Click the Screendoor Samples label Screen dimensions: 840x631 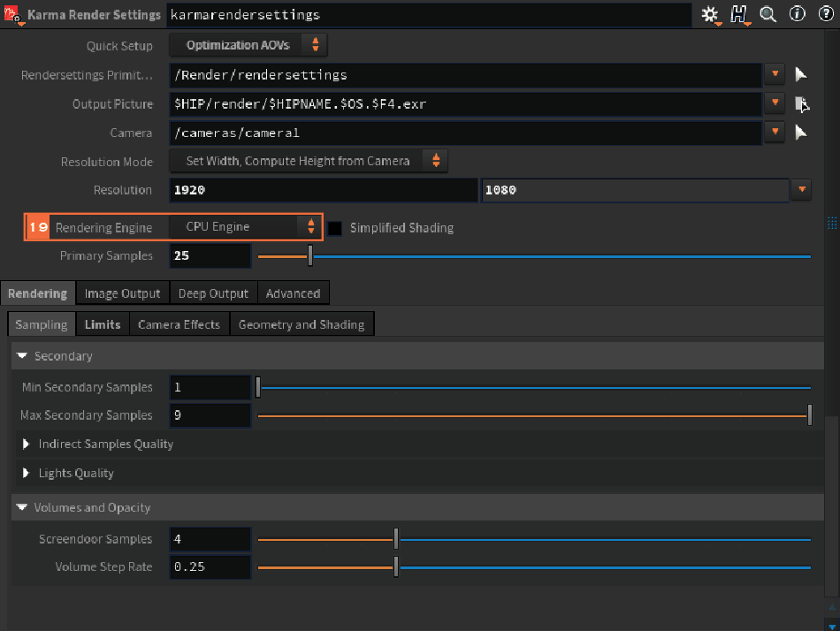point(95,539)
